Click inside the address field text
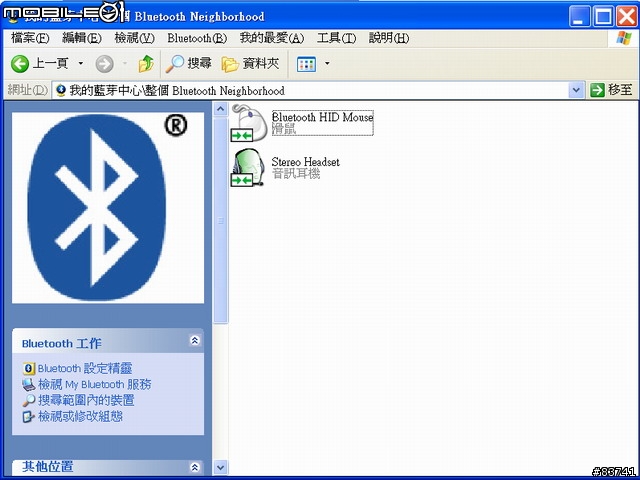Viewport: 640px width, 480px height. 177,91
